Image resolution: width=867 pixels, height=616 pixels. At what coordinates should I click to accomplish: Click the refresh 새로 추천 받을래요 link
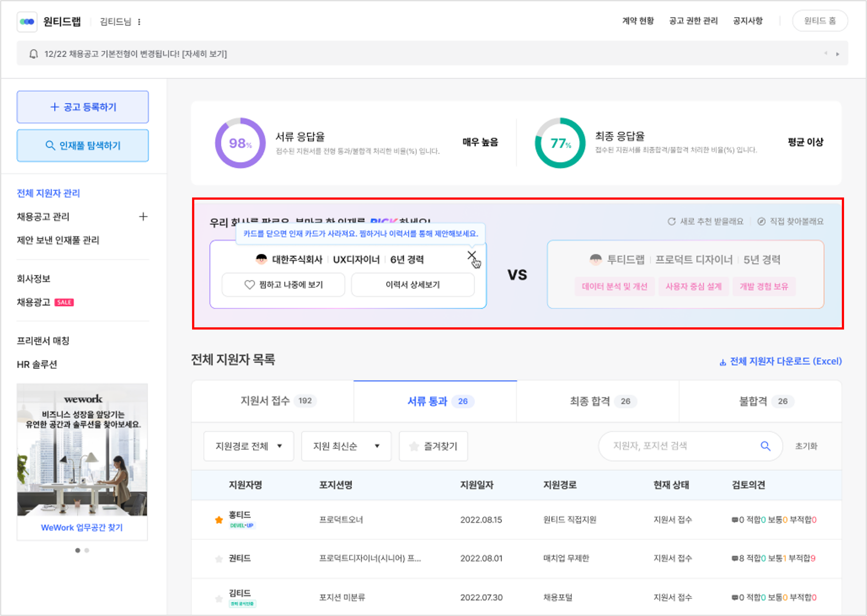(705, 221)
